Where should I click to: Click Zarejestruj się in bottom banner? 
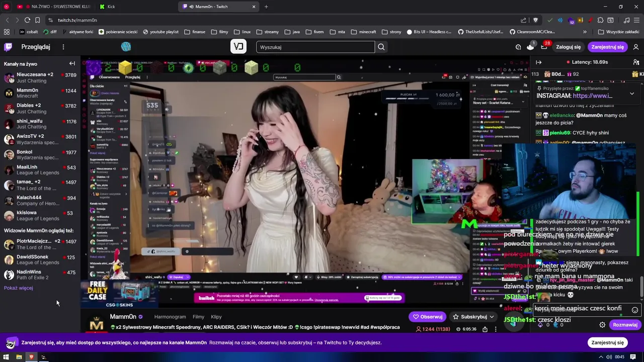pyautogui.click(x=607, y=342)
